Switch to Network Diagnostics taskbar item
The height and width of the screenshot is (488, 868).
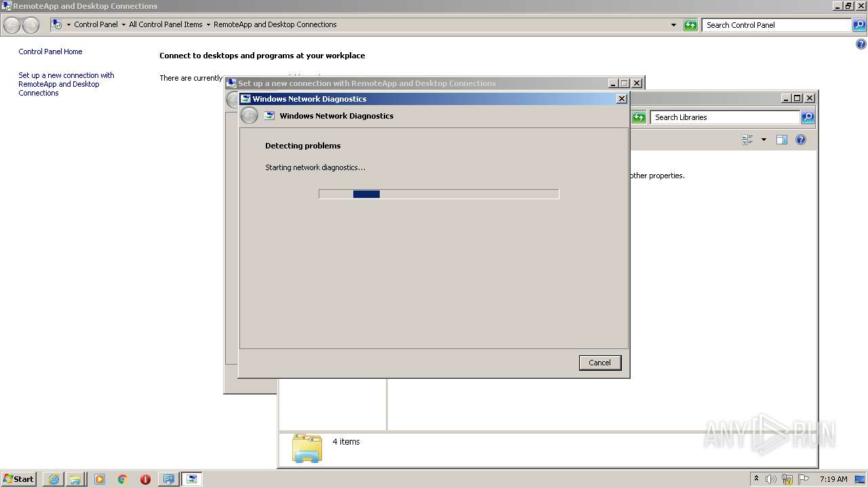pyautogui.click(x=192, y=479)
